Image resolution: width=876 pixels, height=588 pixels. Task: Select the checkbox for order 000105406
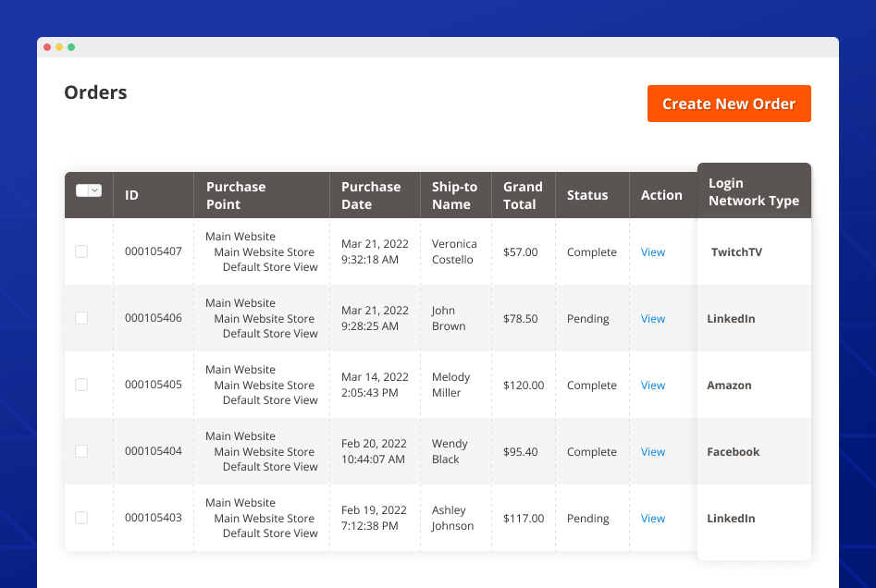pos(81,318)
